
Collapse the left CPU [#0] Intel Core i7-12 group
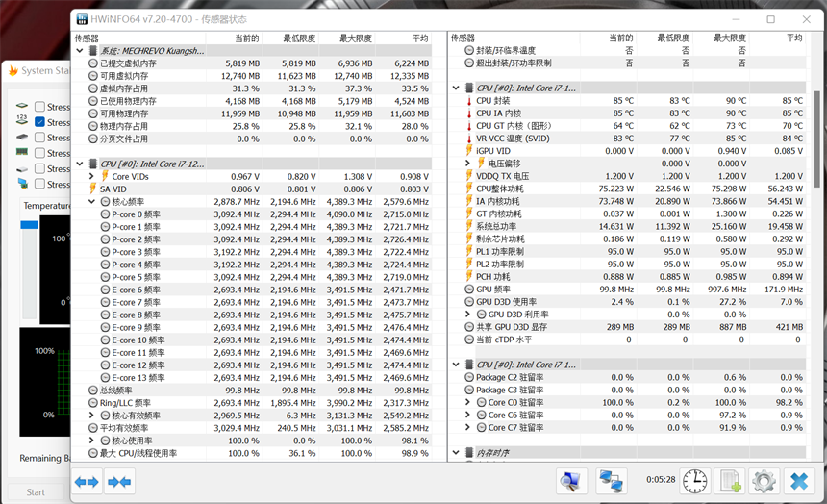point(80,164)
